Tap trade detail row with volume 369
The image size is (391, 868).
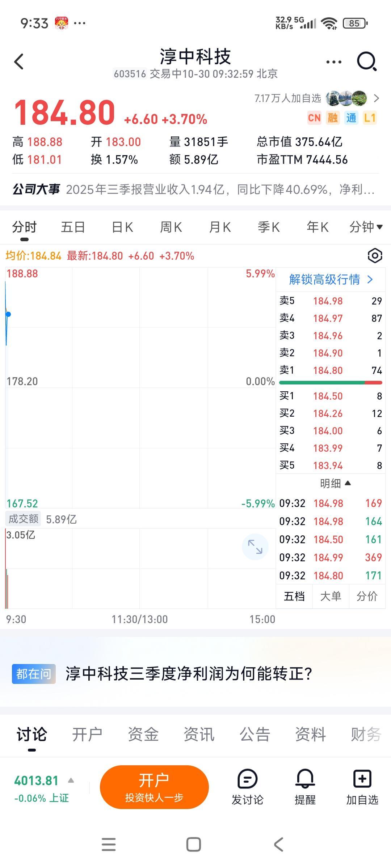[331, 557]
